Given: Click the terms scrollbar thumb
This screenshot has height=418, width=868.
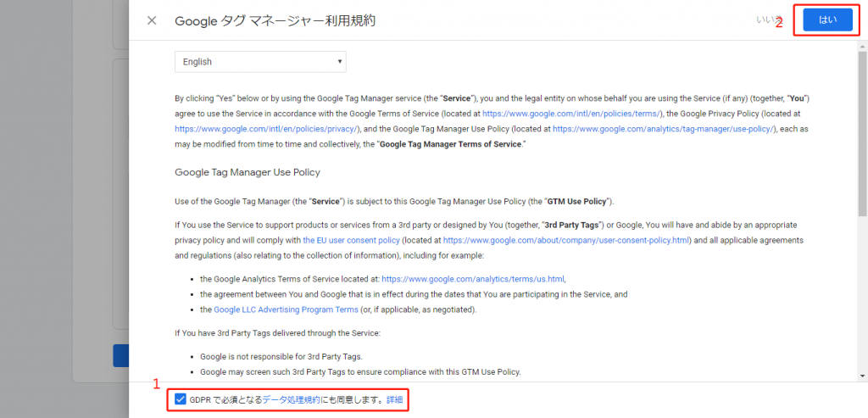Looking at the screenshot, I should point(862,134).
